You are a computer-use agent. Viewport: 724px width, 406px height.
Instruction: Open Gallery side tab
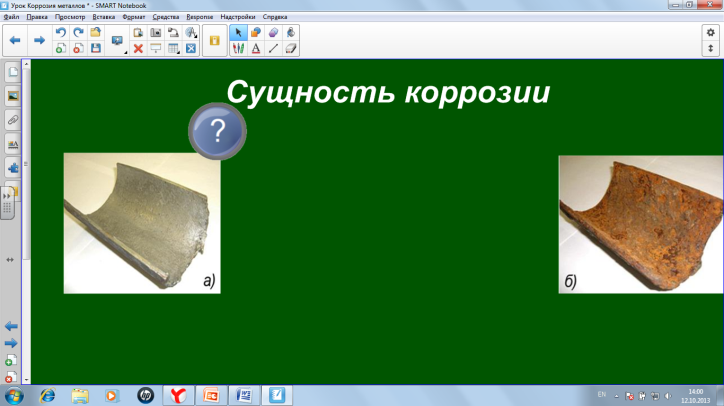(x=12, y=96)
